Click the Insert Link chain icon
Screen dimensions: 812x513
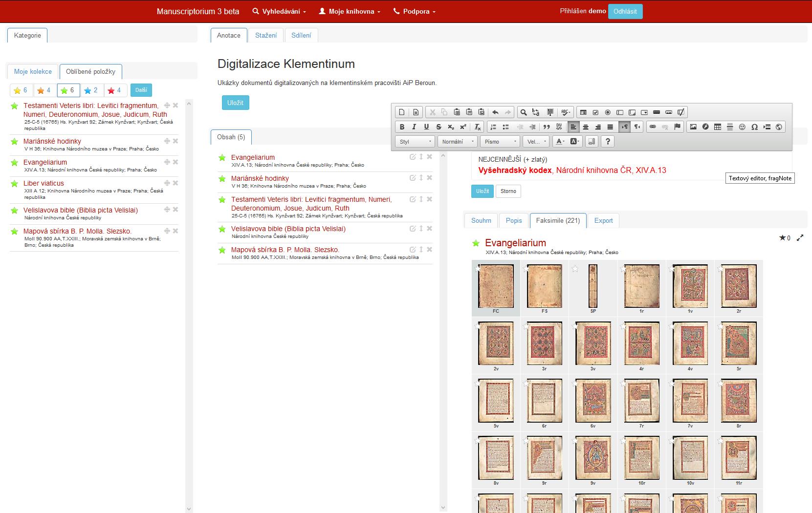click(x=653, y=127)
